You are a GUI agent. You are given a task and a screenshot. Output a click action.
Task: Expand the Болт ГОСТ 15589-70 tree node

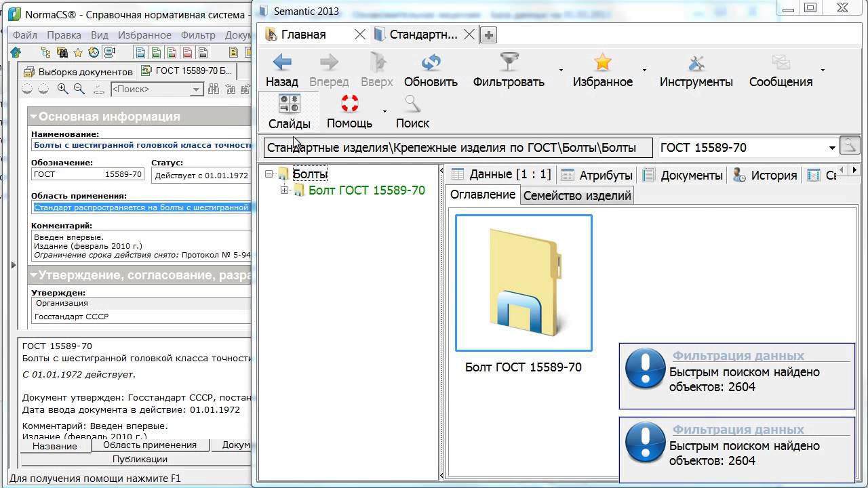[284, 190]
